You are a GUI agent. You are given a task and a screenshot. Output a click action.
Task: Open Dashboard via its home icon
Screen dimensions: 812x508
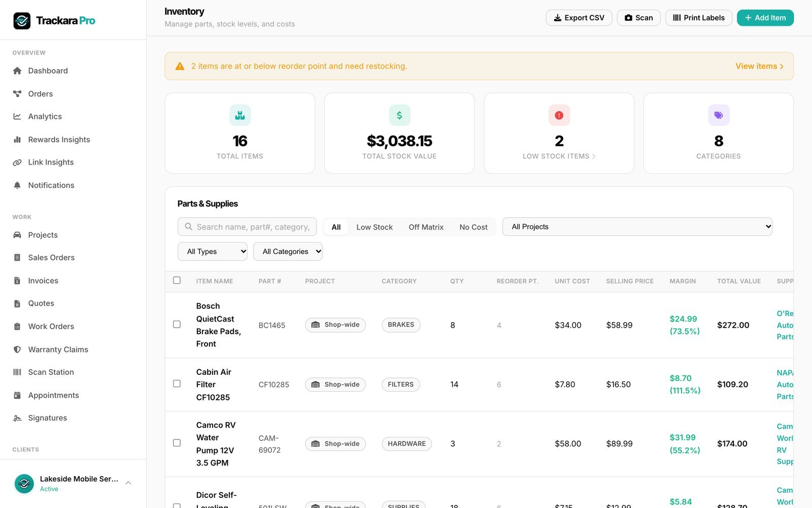click(17, 71)
